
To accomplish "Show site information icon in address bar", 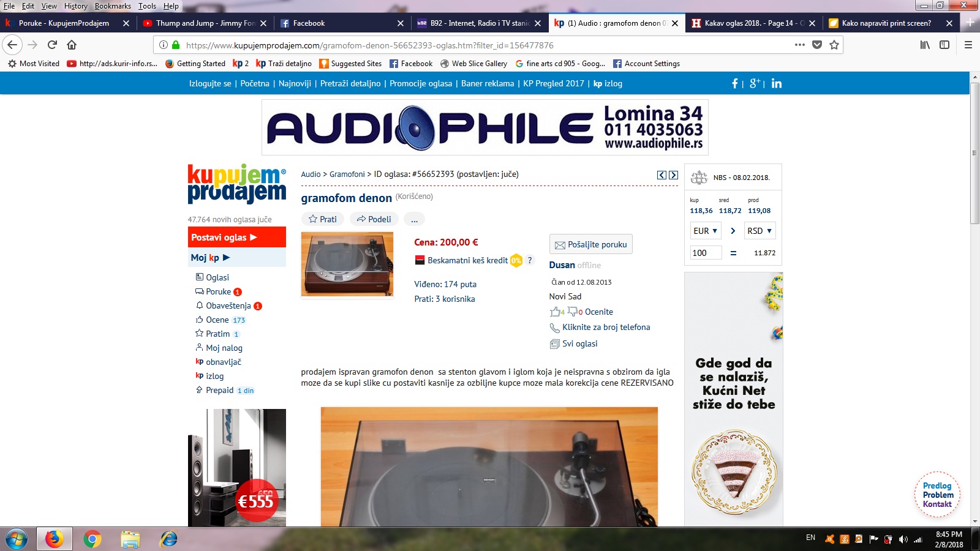I will (164, 45).
